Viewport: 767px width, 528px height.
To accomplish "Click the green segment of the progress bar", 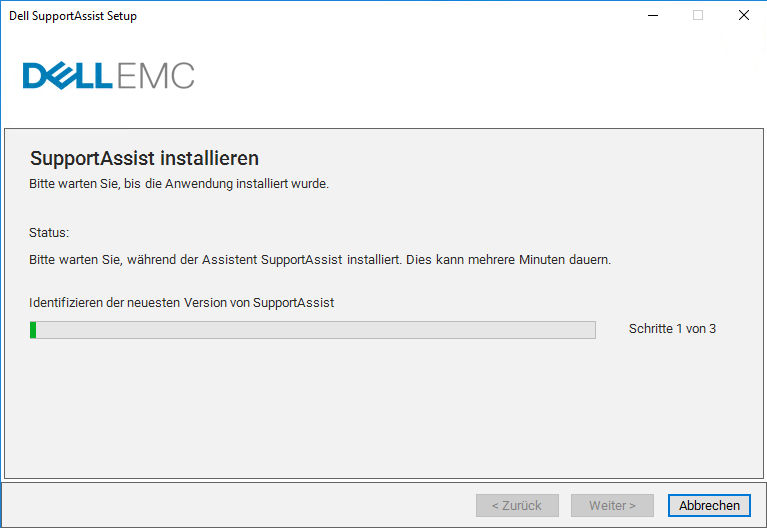I will [x=33, y=330].
